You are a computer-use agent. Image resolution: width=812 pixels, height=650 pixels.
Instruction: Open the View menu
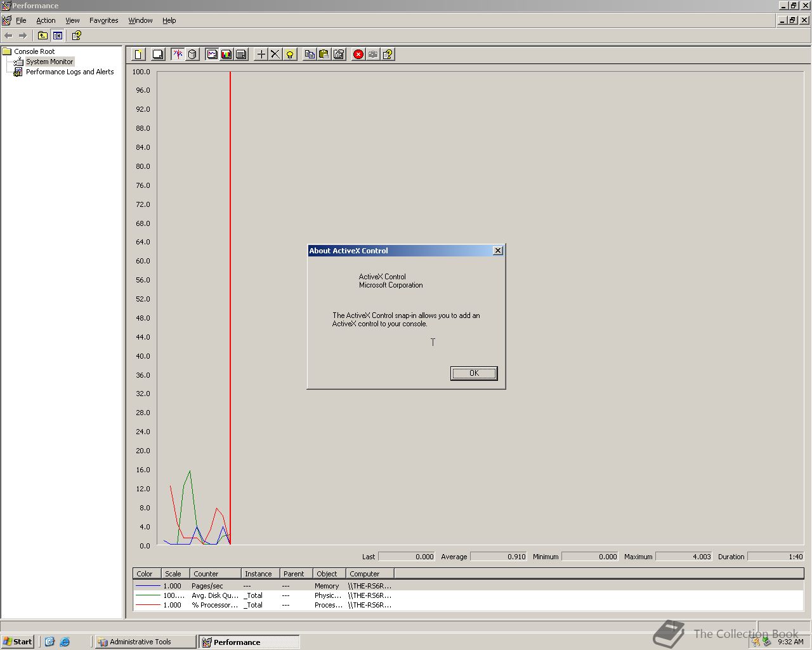coord(73,20)
